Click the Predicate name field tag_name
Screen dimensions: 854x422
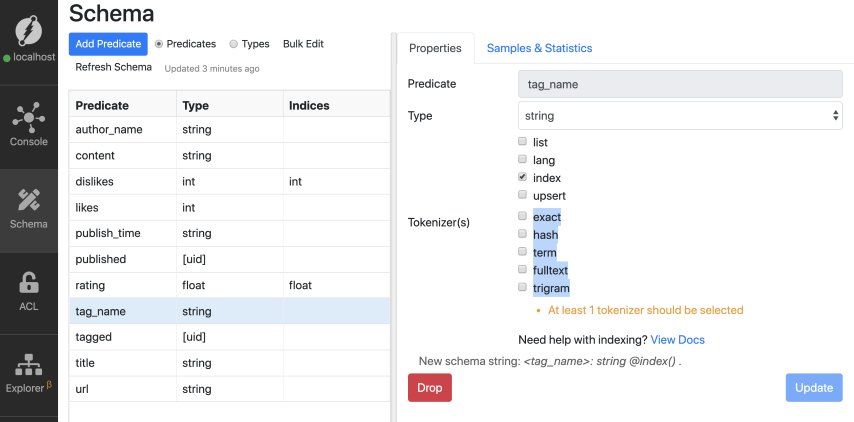coord(680,85)
